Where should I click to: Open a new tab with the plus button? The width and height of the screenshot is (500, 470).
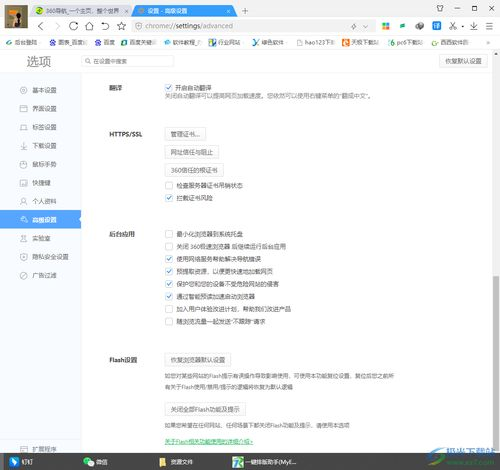coord(245,11)
